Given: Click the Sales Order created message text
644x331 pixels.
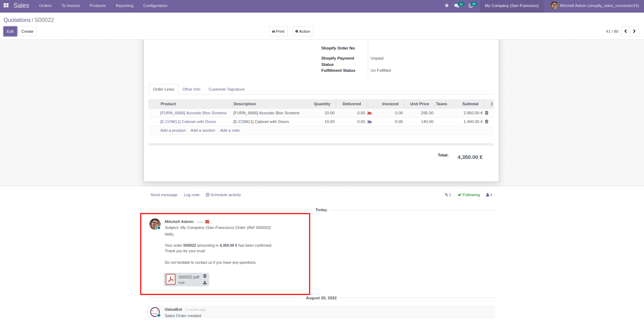Looking at the screenshot, I should (183, 316).
